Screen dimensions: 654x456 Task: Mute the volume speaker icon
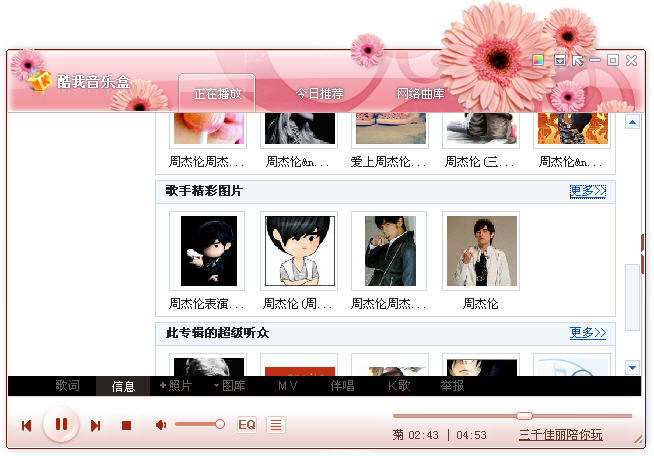click(160, 425)
